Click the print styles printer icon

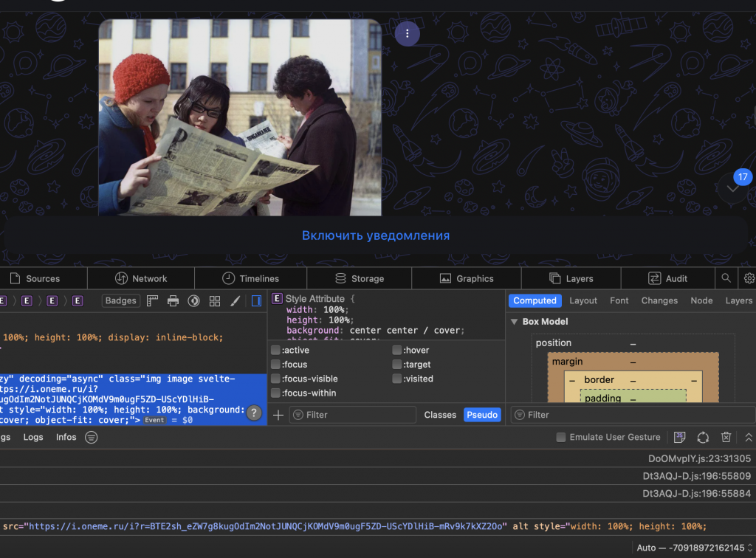(x=173, y=300)
